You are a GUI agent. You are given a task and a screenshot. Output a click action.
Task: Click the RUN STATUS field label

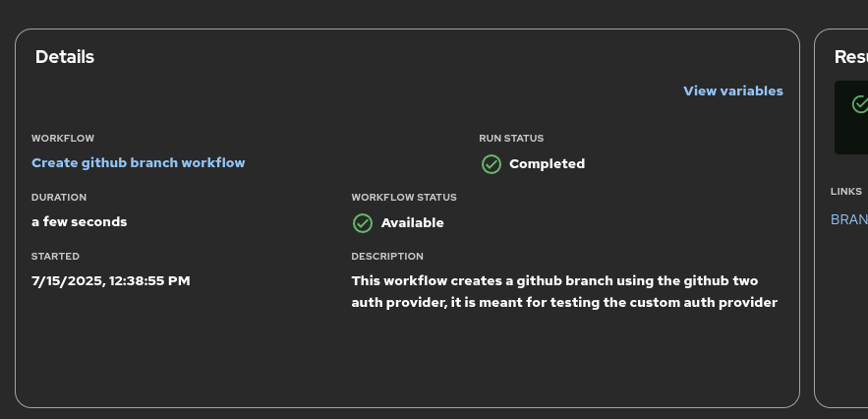[511, 139]
